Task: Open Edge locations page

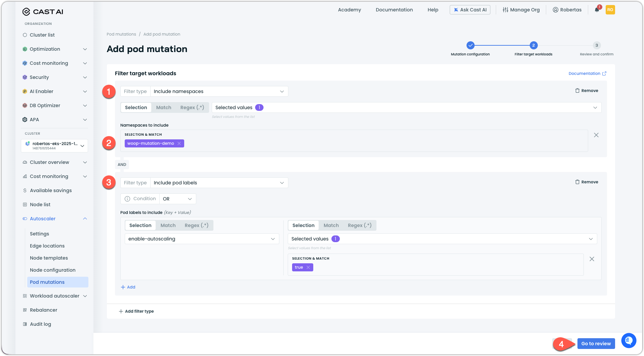Action: coord(47,246)
